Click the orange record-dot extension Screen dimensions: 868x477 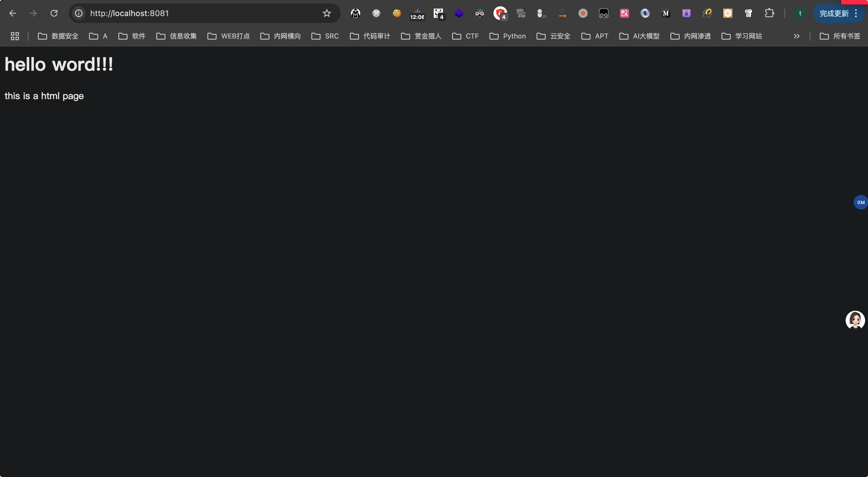[x=583, y=13]
